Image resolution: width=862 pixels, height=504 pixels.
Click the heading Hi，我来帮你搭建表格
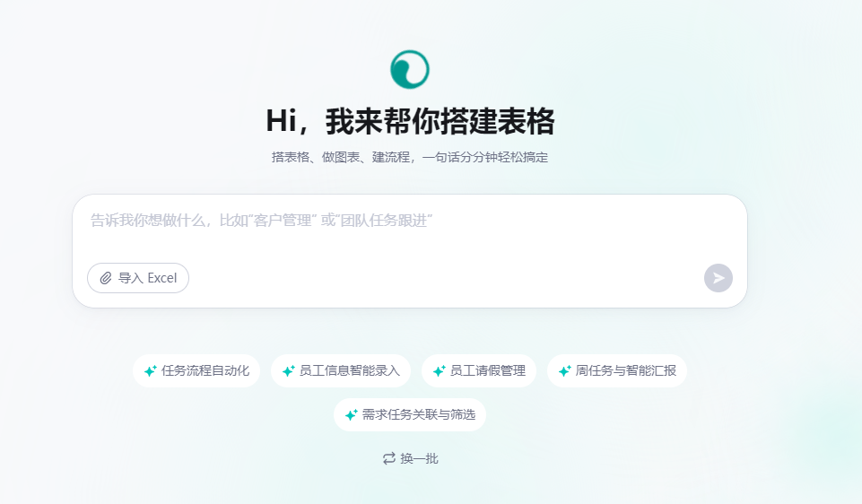click(x=410, y=121)
